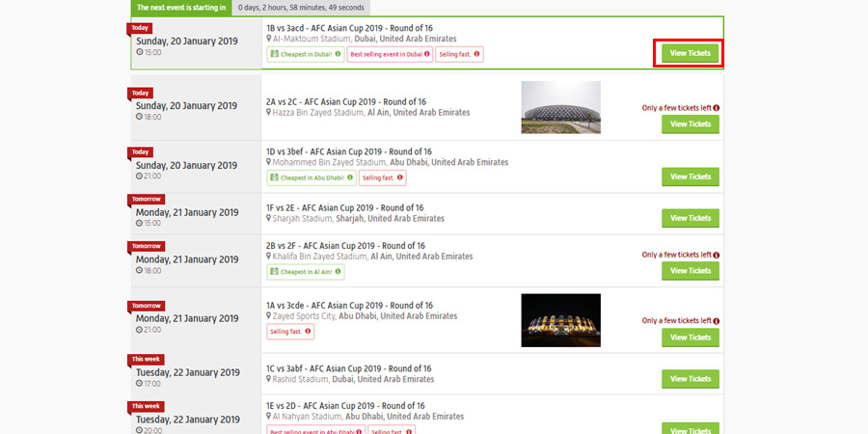
Task: Click info icon next to Hazza Bin Zayed few tickets left
Action: [717, 108]
